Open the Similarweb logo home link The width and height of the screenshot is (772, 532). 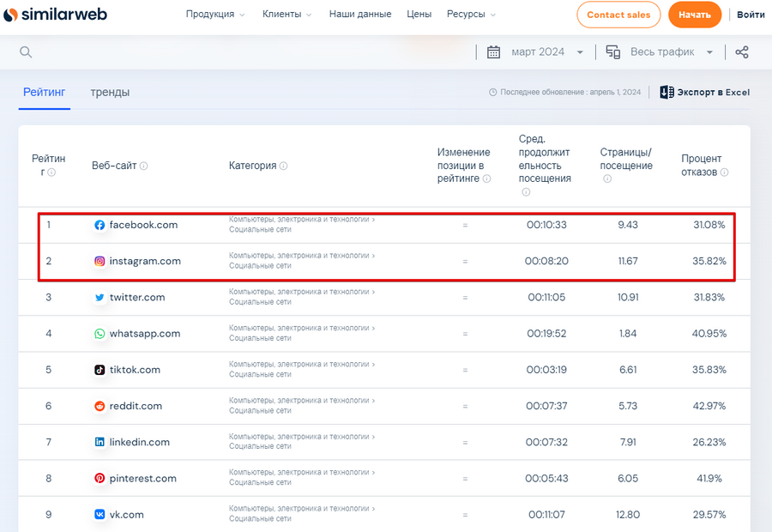tap(55, 15)
